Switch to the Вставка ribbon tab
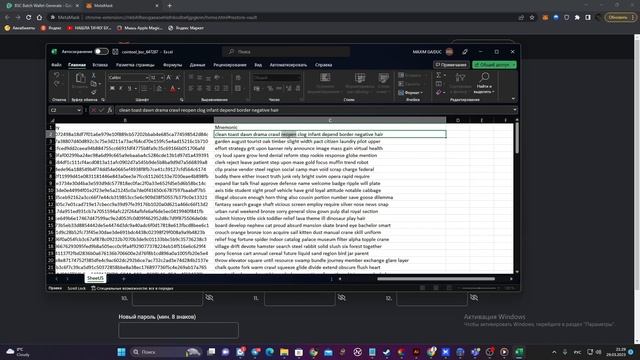This screenshot has height=360, width=640. coord(100,65)
